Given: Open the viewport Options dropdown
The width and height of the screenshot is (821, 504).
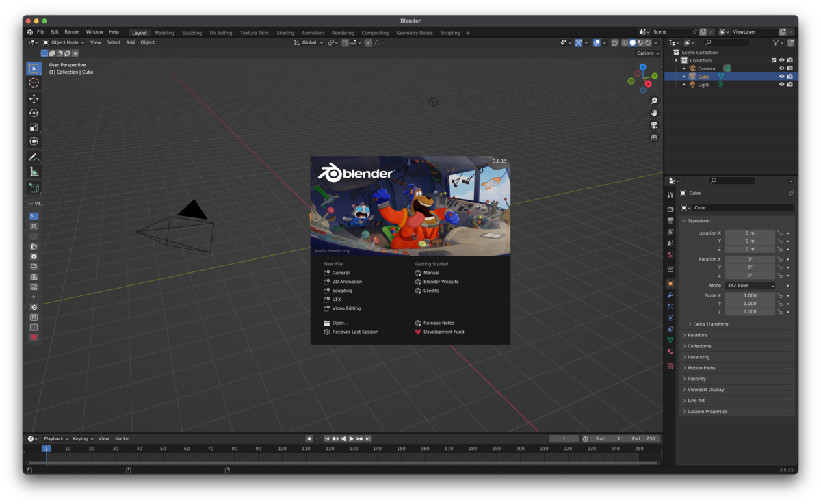Looking at the screenshot, I should click(647, 53).
